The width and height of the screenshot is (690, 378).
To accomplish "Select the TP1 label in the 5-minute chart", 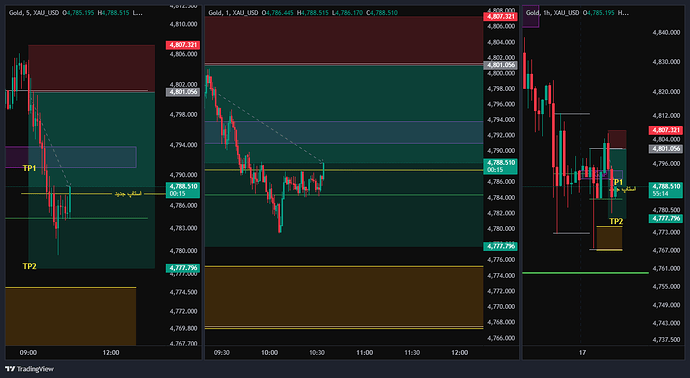I will pos(29,168).
